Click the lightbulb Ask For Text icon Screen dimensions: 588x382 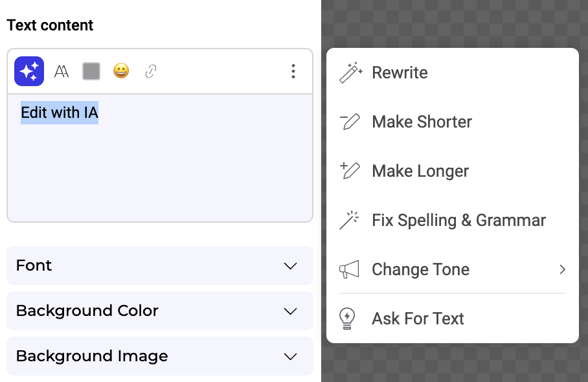[348, 319]
